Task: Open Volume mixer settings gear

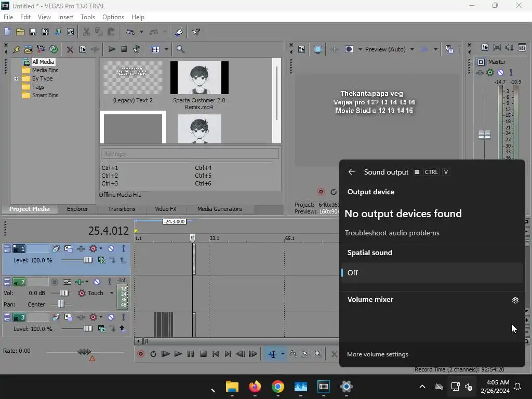Action: [515, 300]
